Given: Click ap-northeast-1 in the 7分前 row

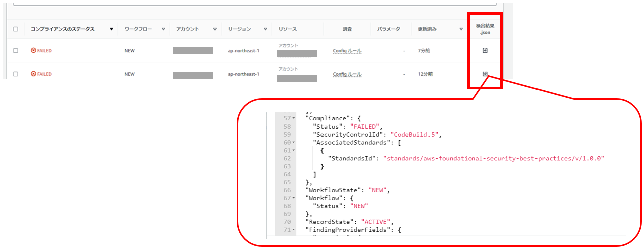Looking at the screenshot, I should click(x=244, y=51).
